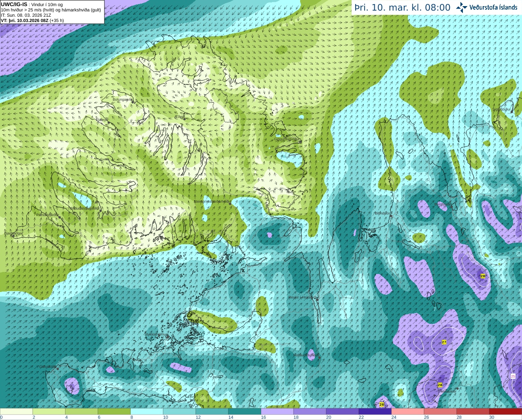Image resolution: width=522 pixels, height=420 pixels.
Task: Select the 6–8 m/s olive green legend swatch
Action: (114, 411)
